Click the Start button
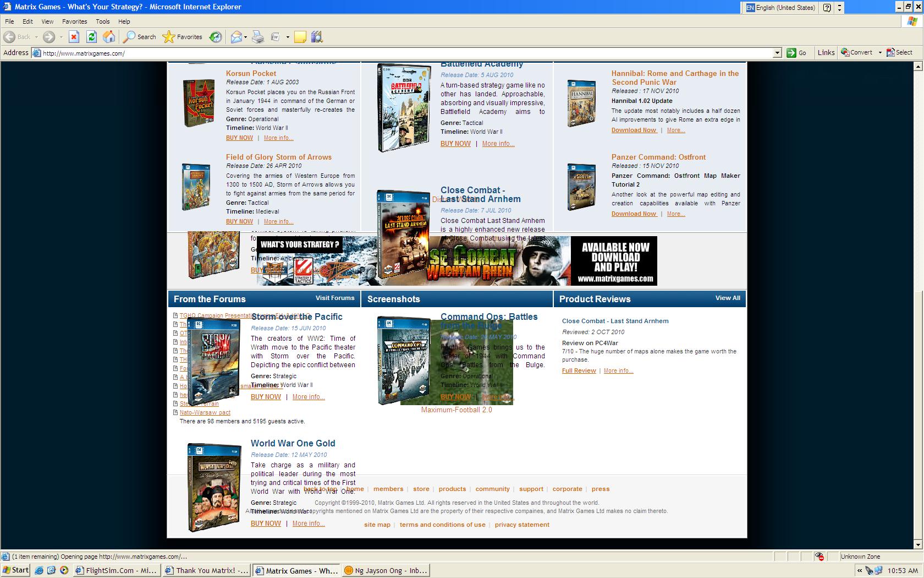 [x=15, y=570]
